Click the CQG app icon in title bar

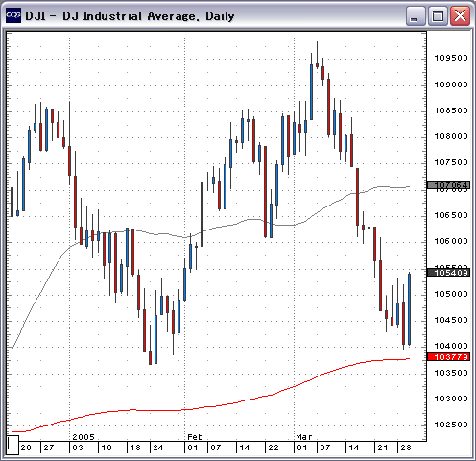point(13,15)
